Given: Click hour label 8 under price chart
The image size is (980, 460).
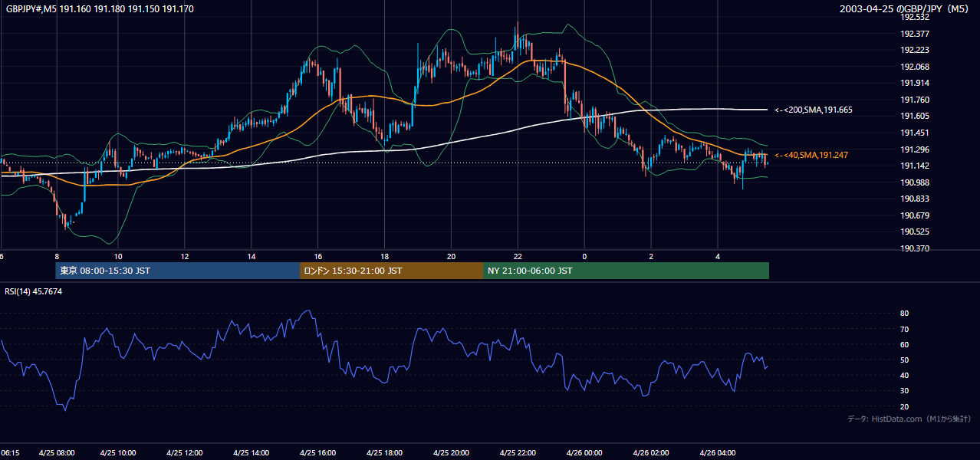Looking at the screenshot, I should click(57, 257).
